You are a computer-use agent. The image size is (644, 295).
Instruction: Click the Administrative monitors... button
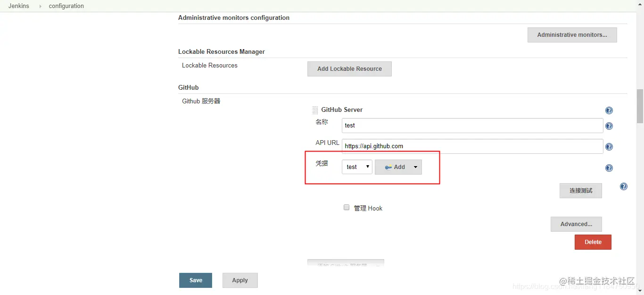tap(572, 35)
